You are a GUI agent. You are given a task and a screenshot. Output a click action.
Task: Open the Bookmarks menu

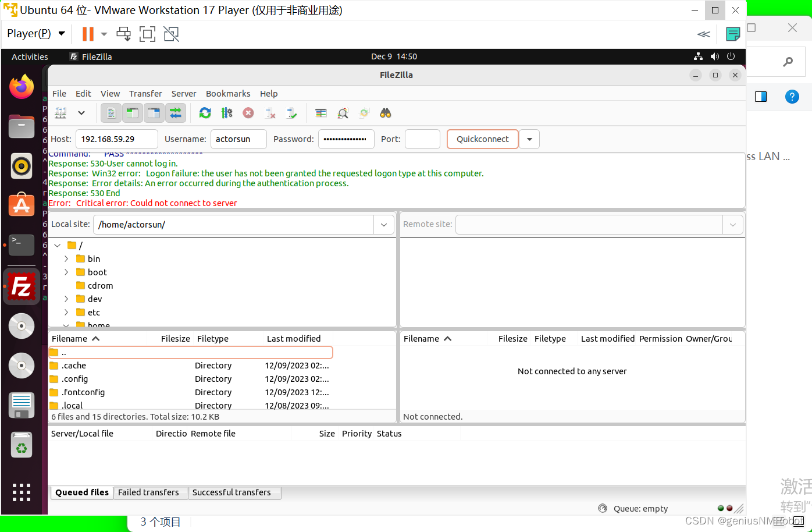[228, 94]
